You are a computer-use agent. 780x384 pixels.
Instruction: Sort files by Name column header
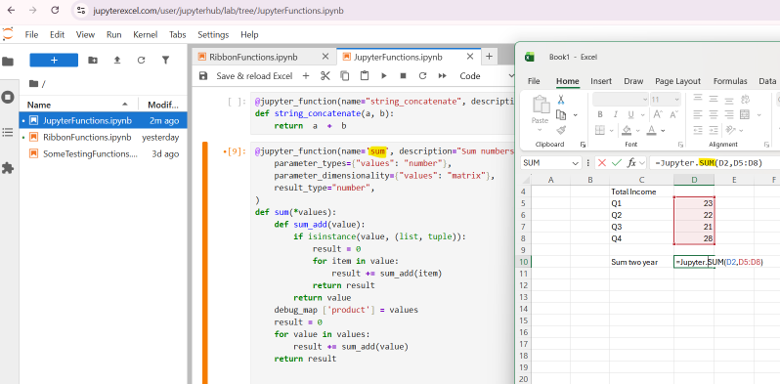tap(79, 105)
